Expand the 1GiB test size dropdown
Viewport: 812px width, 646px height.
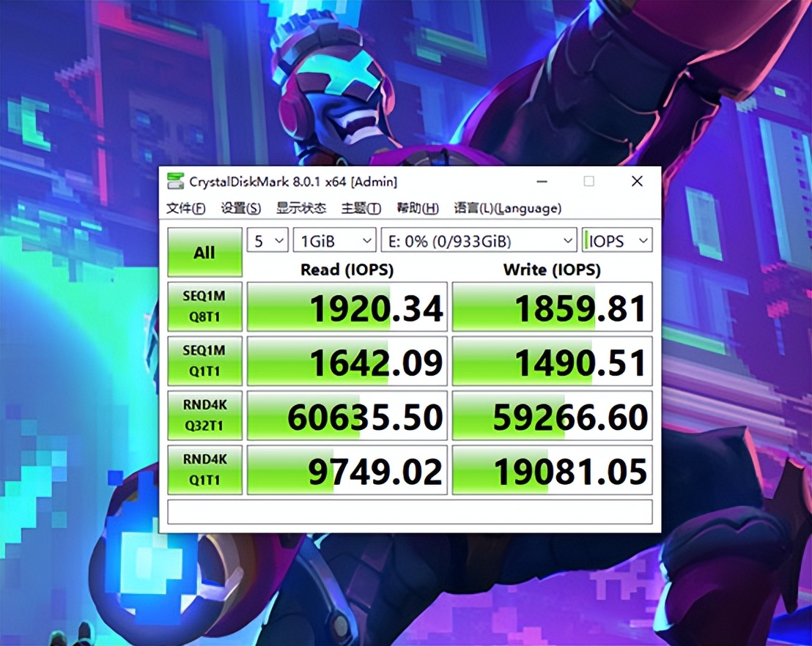[334, 240]
